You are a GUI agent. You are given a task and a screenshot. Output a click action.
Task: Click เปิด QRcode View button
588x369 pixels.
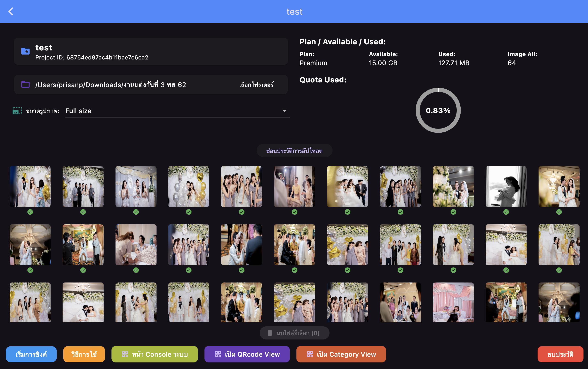tap(247, 354)
